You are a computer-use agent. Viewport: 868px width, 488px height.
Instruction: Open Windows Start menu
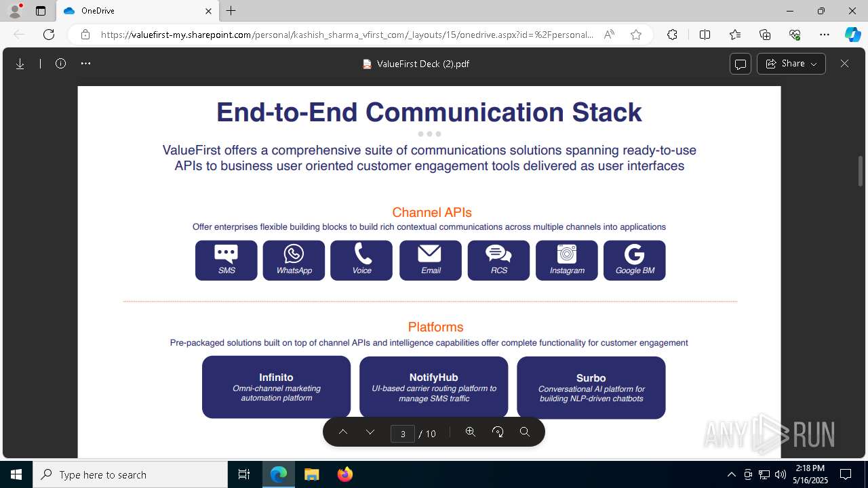pos(16,474)
